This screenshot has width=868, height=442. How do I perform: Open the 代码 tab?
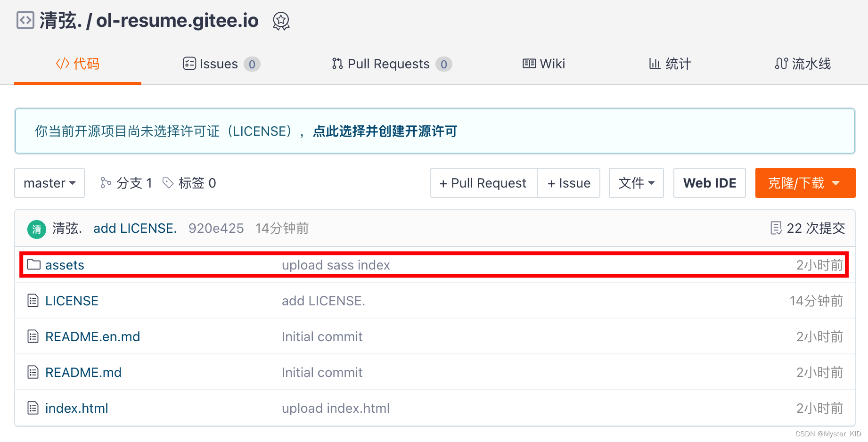[78, 64]
